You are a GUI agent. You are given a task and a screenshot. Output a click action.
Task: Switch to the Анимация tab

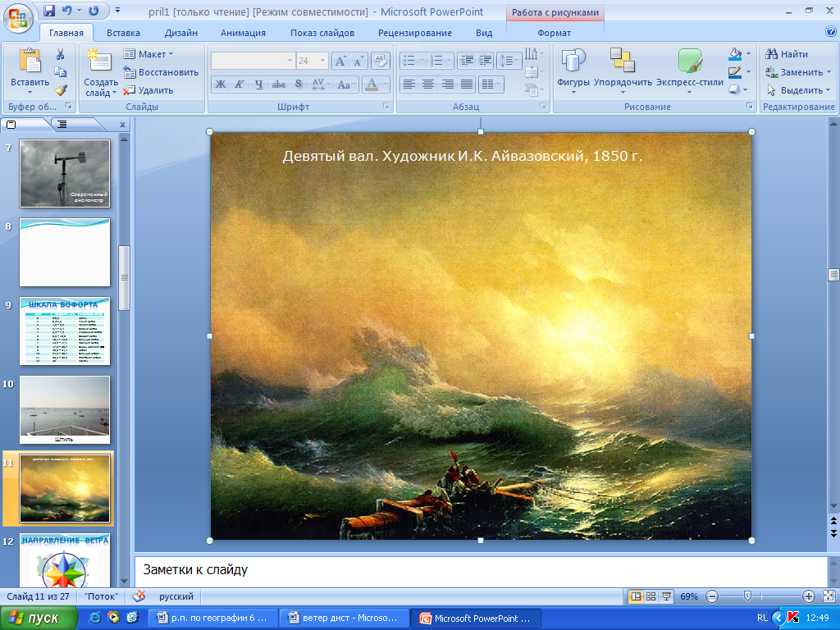click(243, 33)
